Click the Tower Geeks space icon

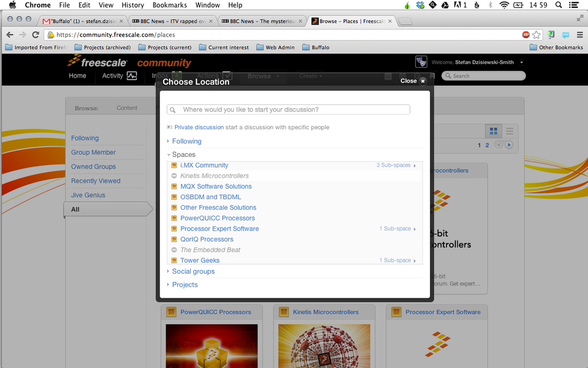[x=174, y=260]
